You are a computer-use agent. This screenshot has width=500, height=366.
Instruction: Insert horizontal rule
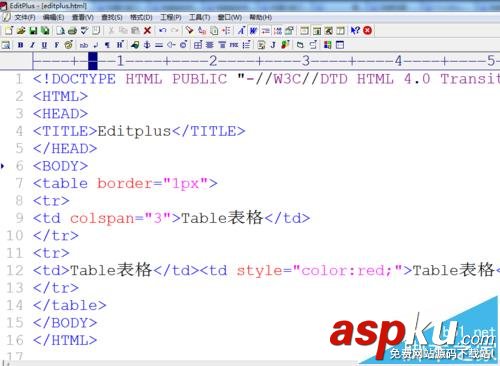159,45
